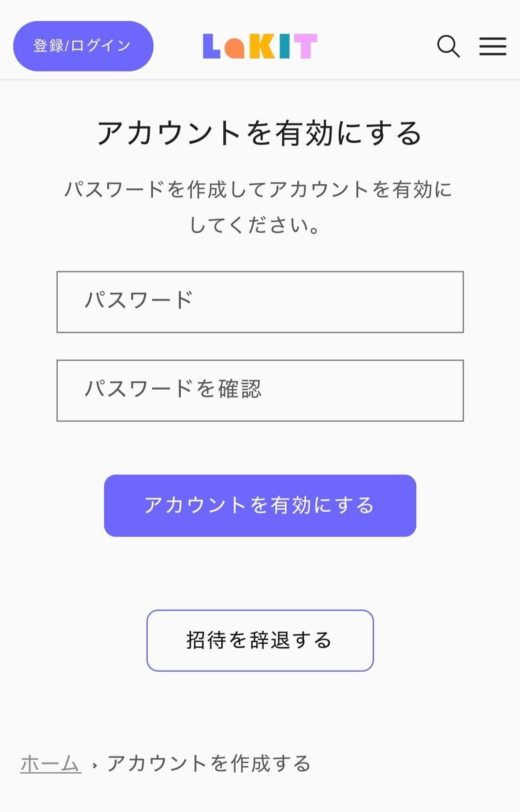Screen dimensions: 520x812
Task: Click the divider line under the header
Action: [260, 80]
